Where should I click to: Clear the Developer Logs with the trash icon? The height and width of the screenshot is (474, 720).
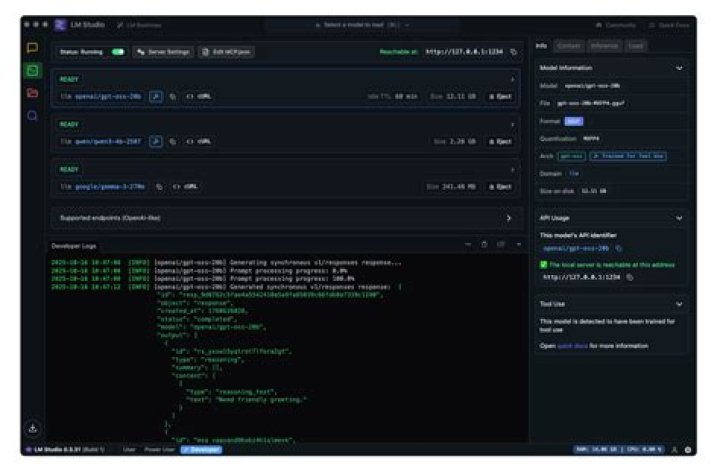click(484, 244)
